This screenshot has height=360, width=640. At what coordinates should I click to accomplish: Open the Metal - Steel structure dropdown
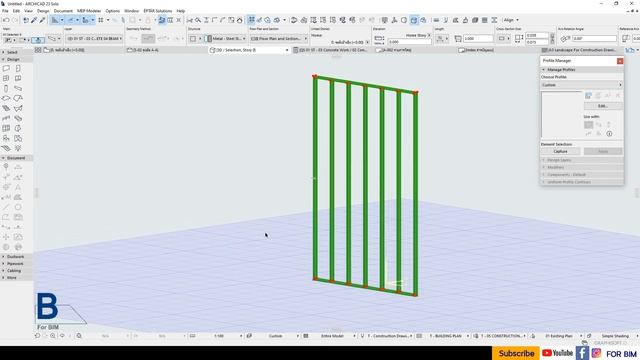[226, 38]
